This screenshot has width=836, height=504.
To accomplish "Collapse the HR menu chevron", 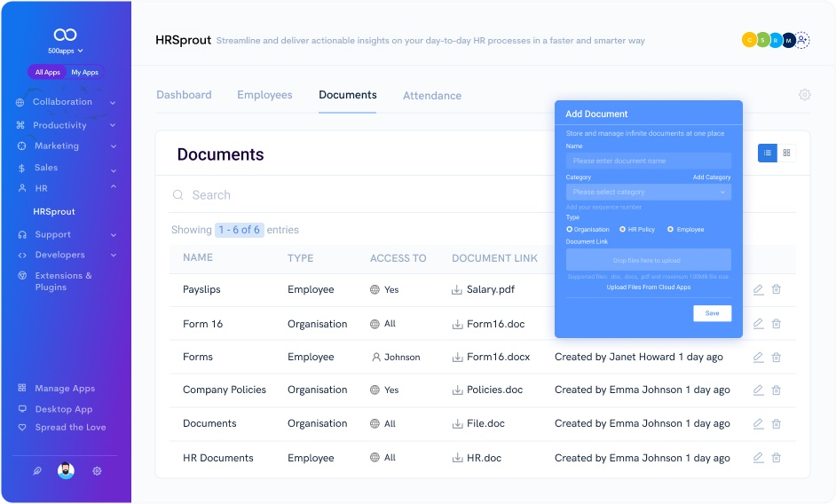I will (113, 186).
